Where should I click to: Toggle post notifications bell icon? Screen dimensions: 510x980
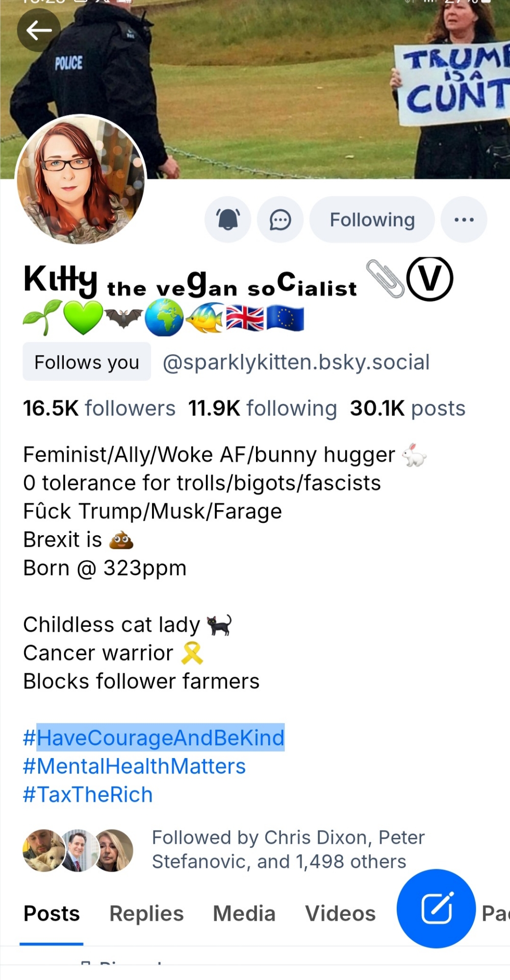pos(228,220)
